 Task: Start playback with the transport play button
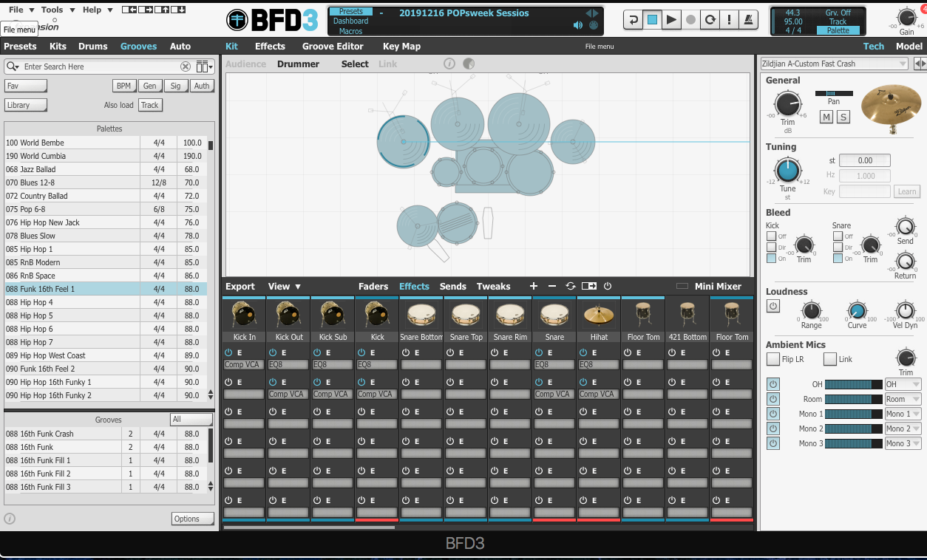click(x=671, y=20)
